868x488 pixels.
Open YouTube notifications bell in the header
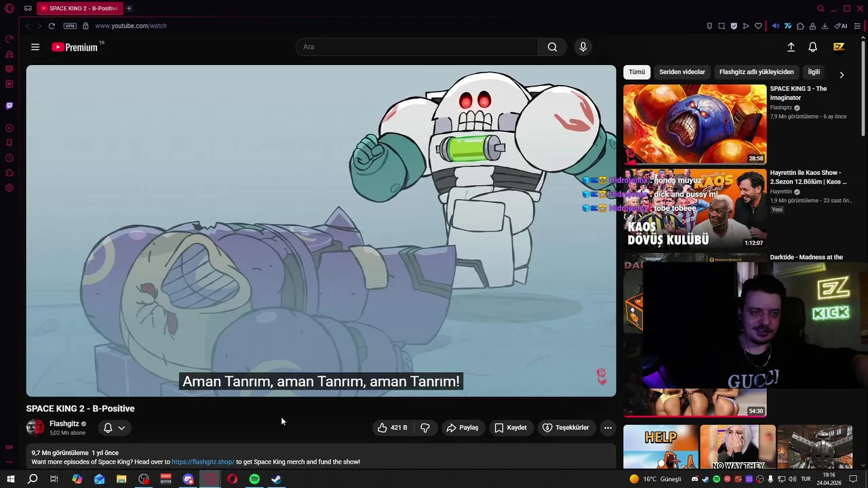pos(812,47)
